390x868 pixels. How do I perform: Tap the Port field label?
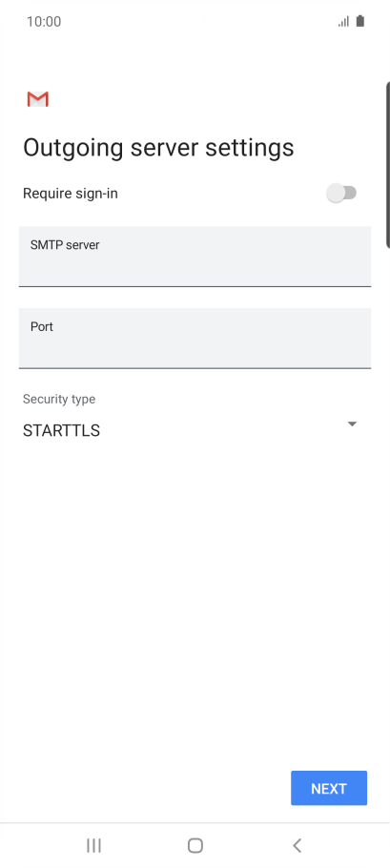click(42, 326)
